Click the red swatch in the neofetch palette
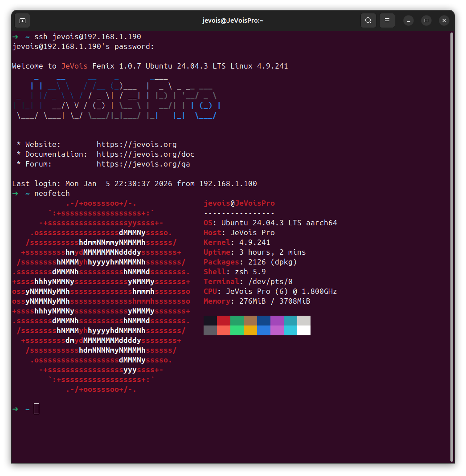 click(224, 319)
